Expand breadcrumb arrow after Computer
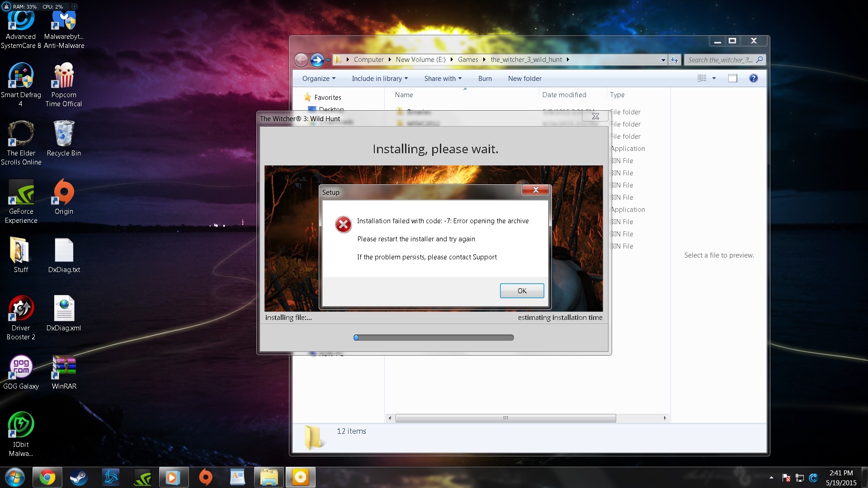Screen dimensions: 868x488 click(389, 60)
